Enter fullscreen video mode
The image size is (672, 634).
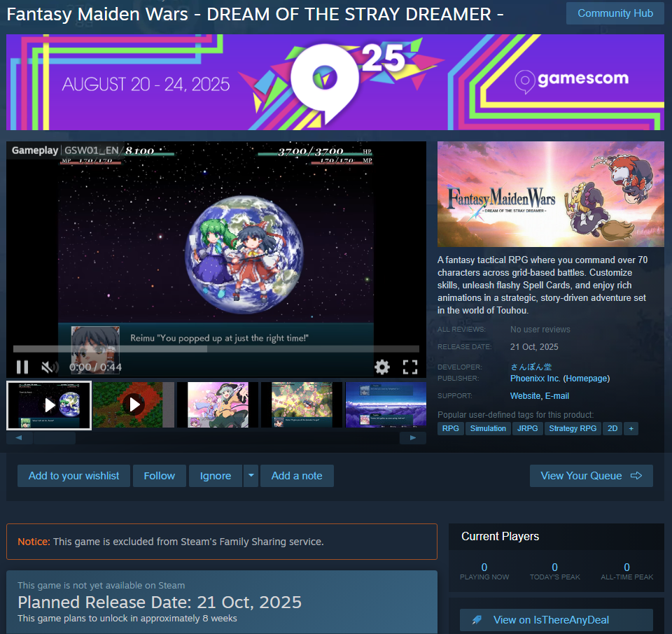point(410,367)
